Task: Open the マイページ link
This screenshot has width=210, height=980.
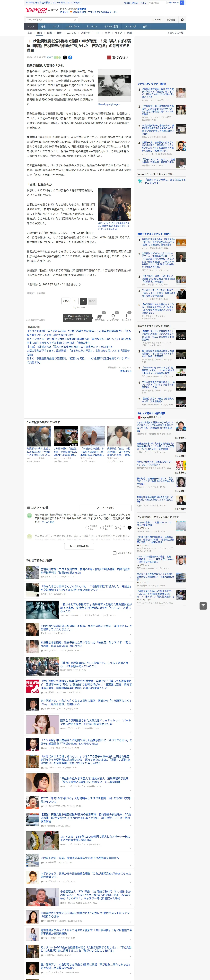Action: (157, 20)
